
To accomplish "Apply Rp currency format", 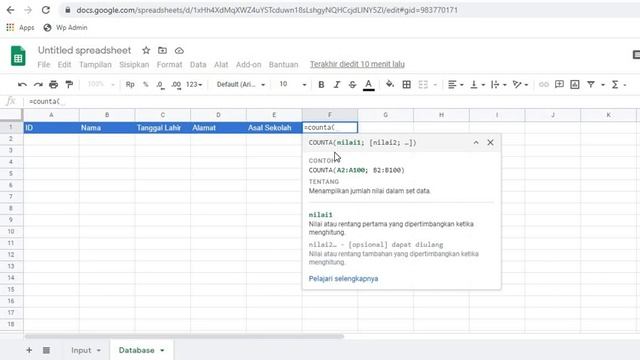I will [x=130, y=84].
